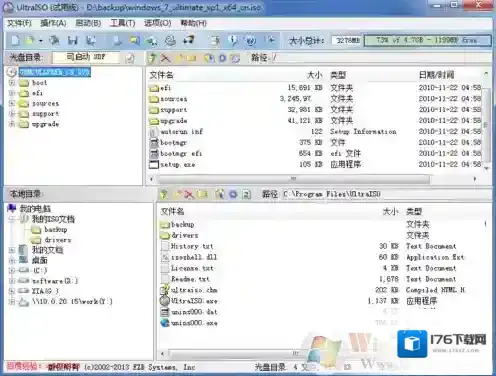The height and width of the screenshot is (376, 496).
Task: Click the 73% of 4.7GB capacity bar
Action: coord(428,40)
